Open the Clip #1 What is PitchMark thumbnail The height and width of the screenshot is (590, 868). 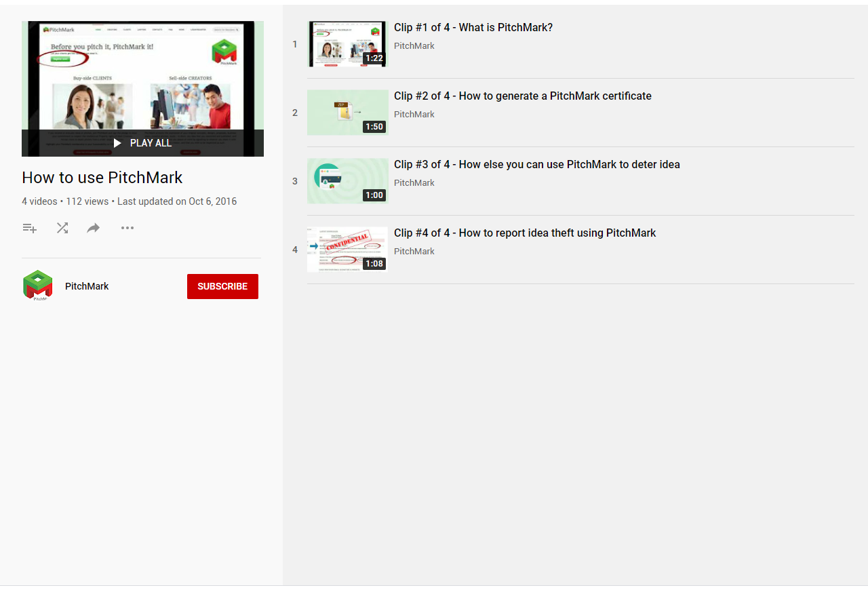(x=347, y=44)
